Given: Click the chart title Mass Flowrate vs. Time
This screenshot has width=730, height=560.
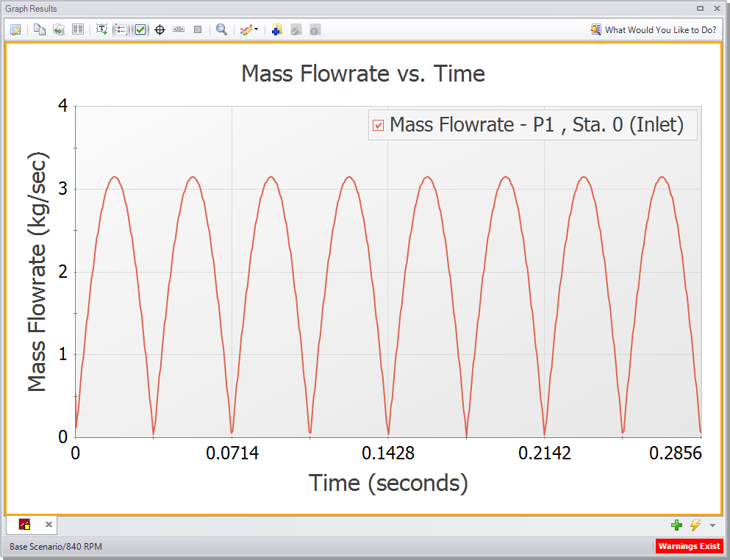Looking at the screenshot, I should [363, 73].
